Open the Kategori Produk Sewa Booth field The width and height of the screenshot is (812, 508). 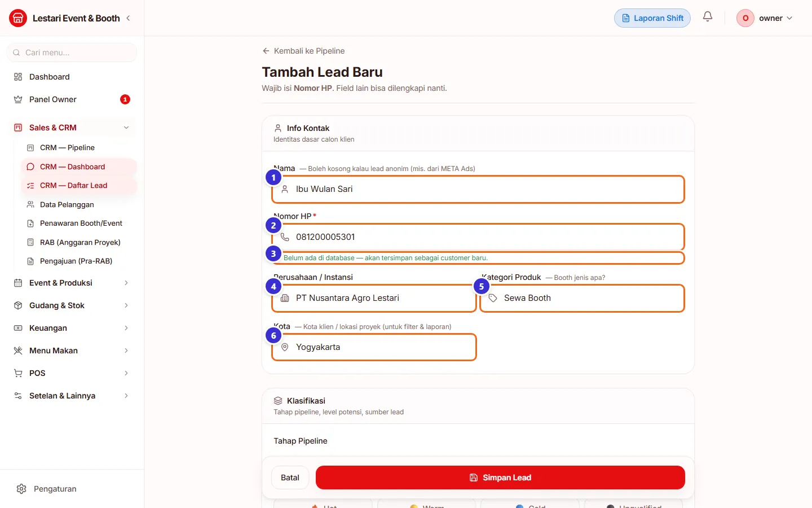(582, 298)
